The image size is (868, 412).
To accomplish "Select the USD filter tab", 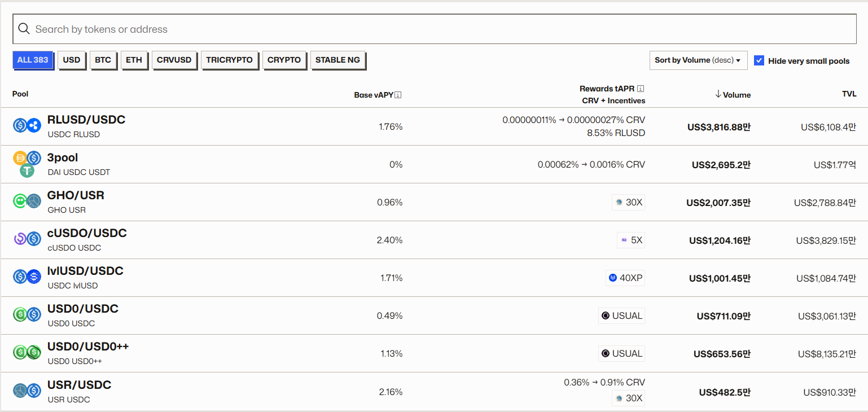I will point(72,60).
